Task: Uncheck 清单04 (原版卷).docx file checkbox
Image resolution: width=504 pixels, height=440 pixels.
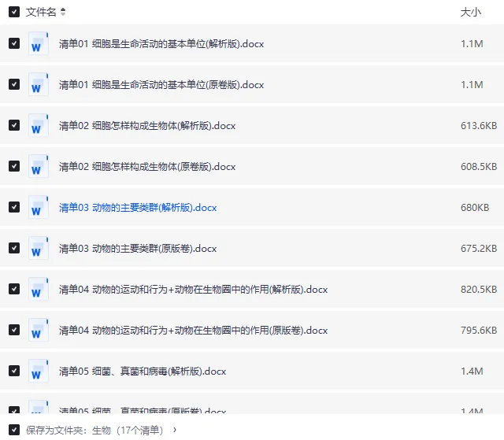Action: 14,330
